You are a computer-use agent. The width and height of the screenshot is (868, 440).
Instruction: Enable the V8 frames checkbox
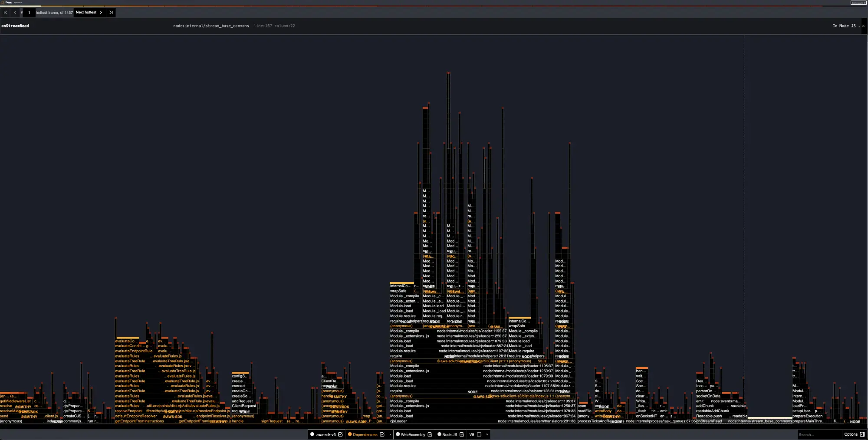(479, 434)
